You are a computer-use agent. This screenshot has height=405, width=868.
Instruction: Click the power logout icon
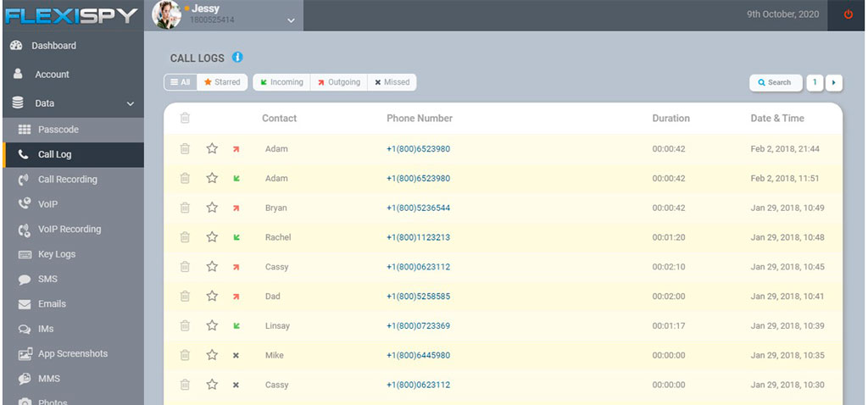pos(848,15)
